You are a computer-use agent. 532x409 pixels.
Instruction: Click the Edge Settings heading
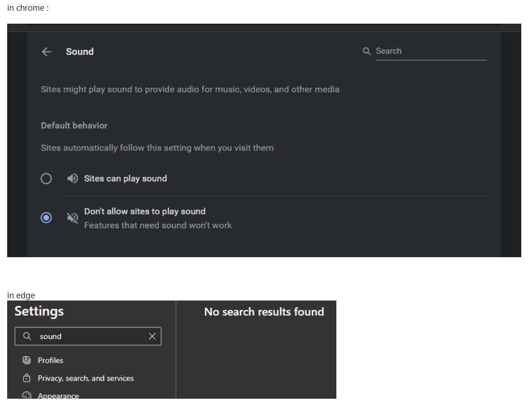pos(39,311)
